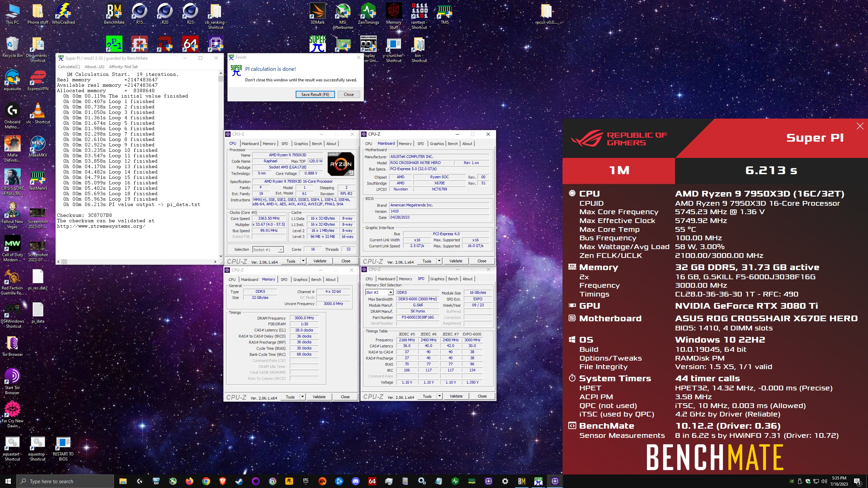
Task: Close the BenchMate Super PI result panel
Action: coord(860,126)
